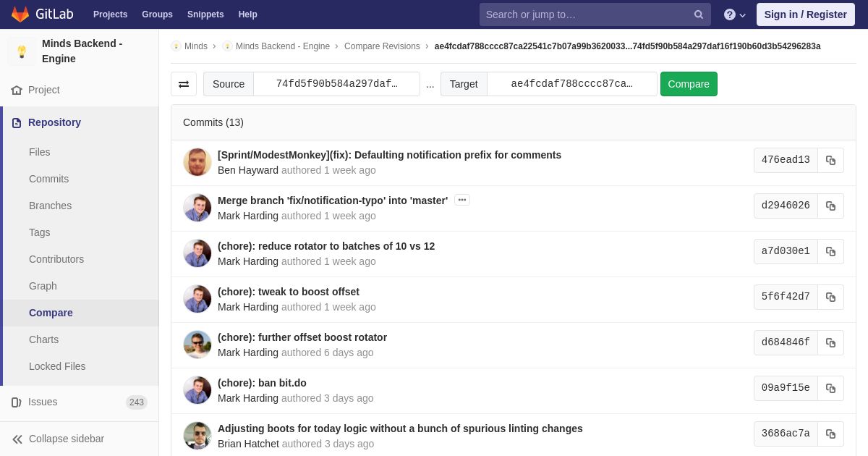Open commit a7d030e1 hash link

point(786,252)
